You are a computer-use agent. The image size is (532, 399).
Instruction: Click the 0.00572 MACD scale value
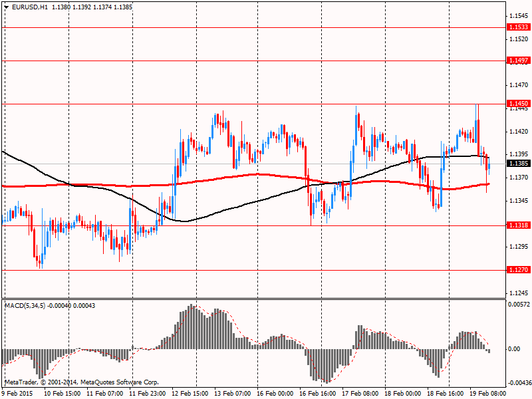519,304
